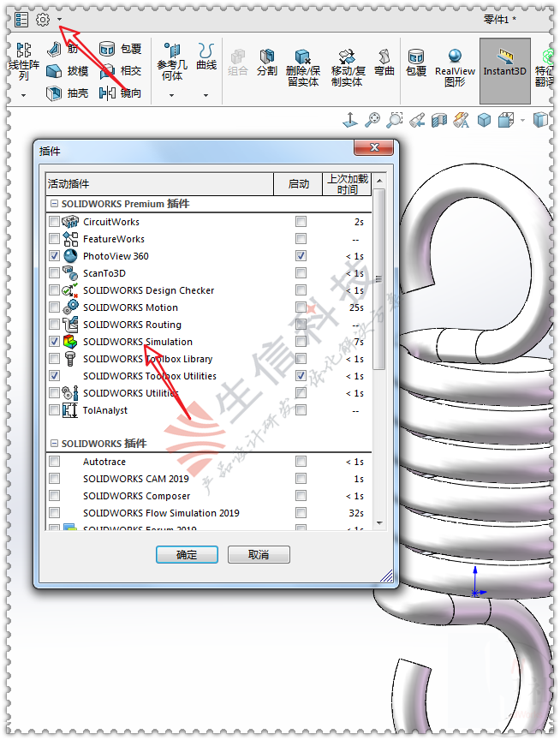Image resolution: width=560 pixels, height=740 pixels.
Task: Click the 包覆 wrap tool beside 筋
Action: coord(120,48)
